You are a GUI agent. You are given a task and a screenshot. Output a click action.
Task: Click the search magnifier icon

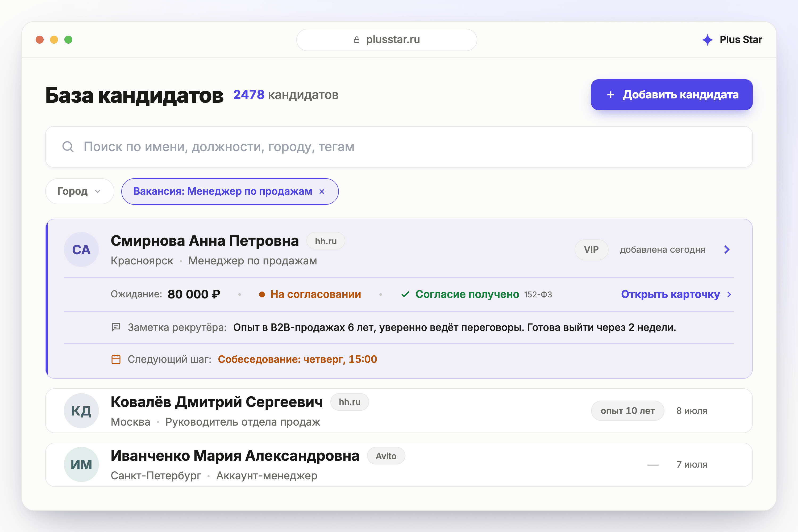[x=68, y=147]
